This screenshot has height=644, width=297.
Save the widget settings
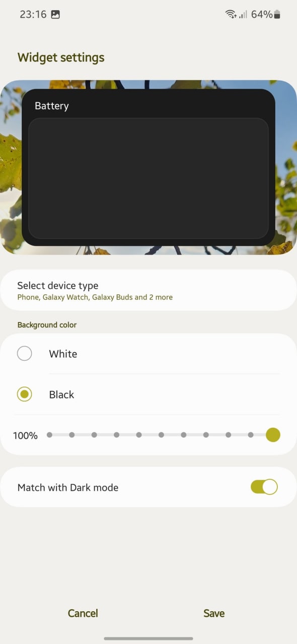tap(213, 613)
